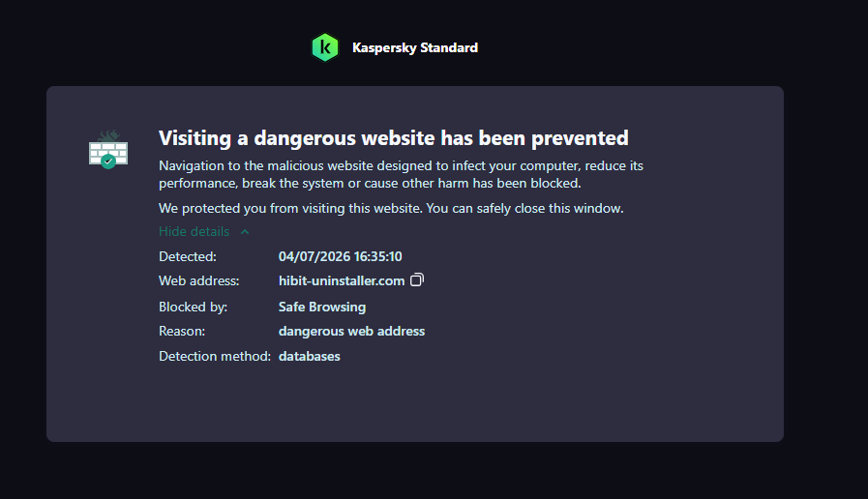Copy the blocked web address
This screenshot has height=499, width=868.
(x=417, y=279)
